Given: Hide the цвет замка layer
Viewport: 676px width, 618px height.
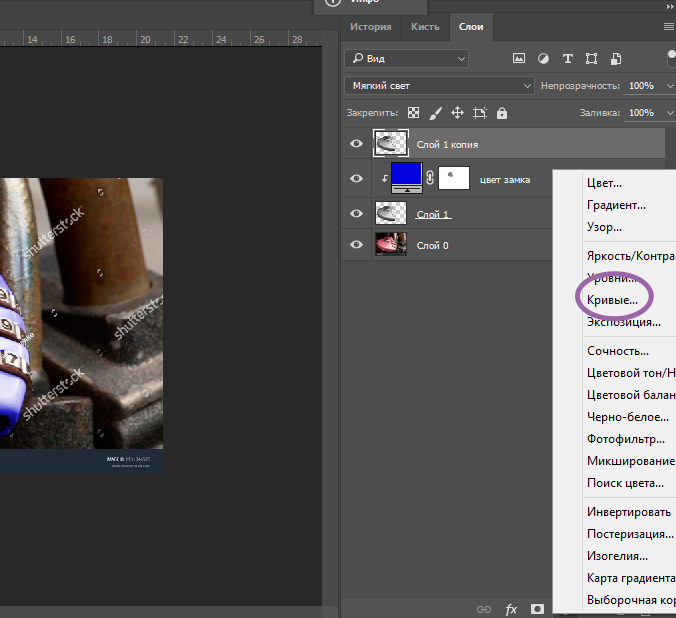Looking at the screenshot, I should 356,178.
